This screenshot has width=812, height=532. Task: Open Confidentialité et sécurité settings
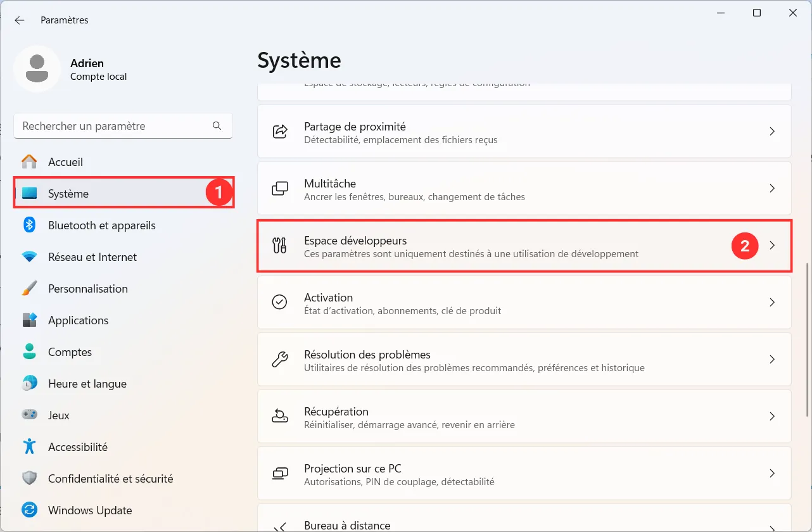click(123, 479)
